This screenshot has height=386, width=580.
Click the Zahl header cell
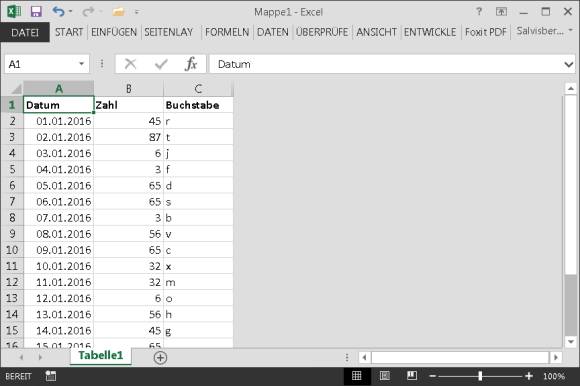pyautogui.click(x=128, y=105)
